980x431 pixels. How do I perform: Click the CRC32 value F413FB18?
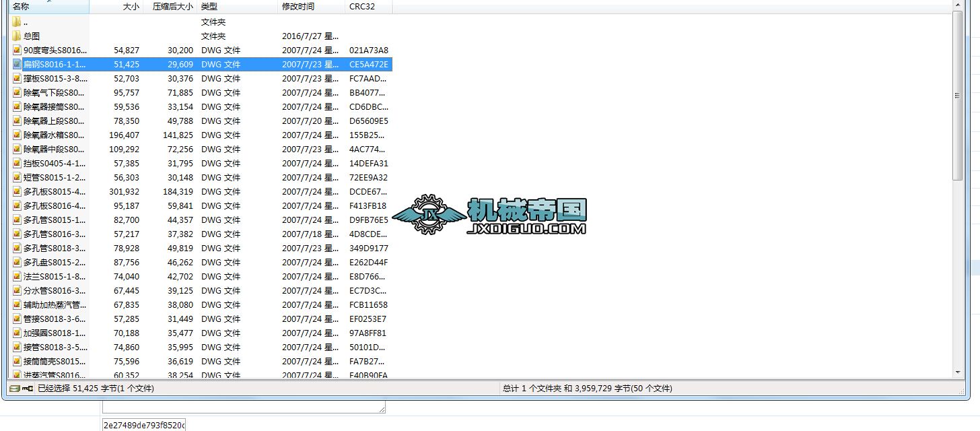tap(368, 206)
